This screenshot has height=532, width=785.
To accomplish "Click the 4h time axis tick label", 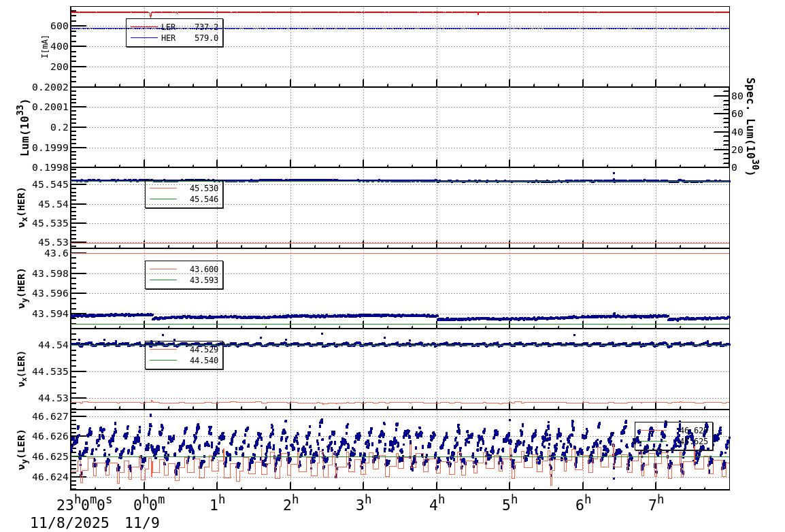I will 439,501.
